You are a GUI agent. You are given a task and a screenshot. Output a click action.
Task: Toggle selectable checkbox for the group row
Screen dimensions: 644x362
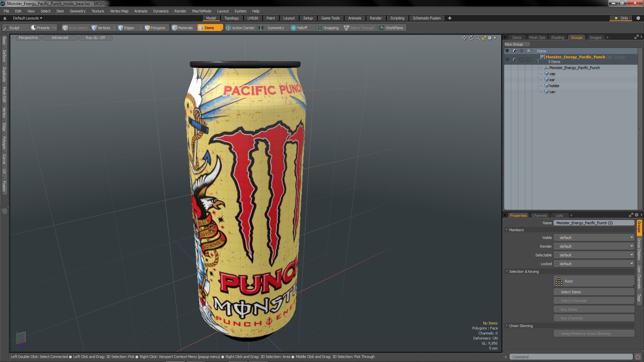coord(521,59)
